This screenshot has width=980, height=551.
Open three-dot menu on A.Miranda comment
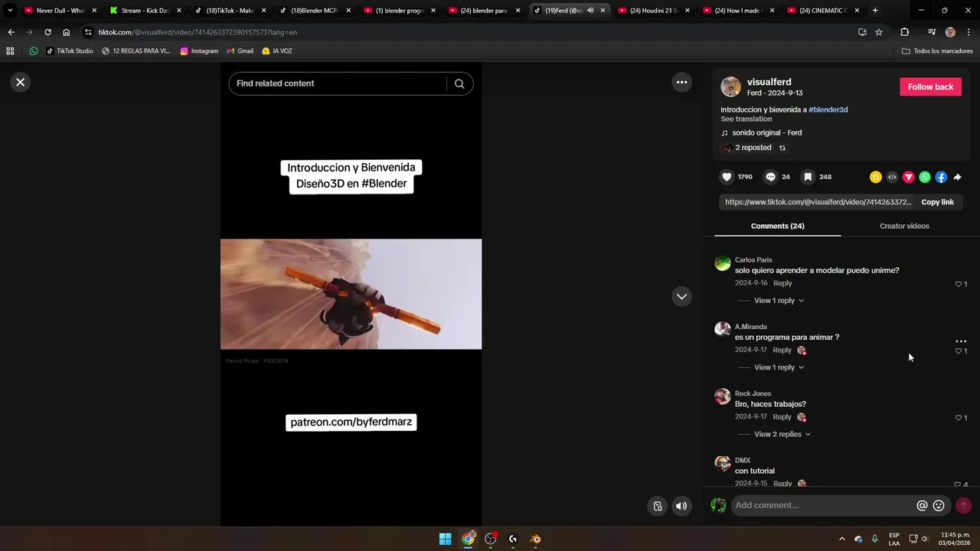point(961,341)
